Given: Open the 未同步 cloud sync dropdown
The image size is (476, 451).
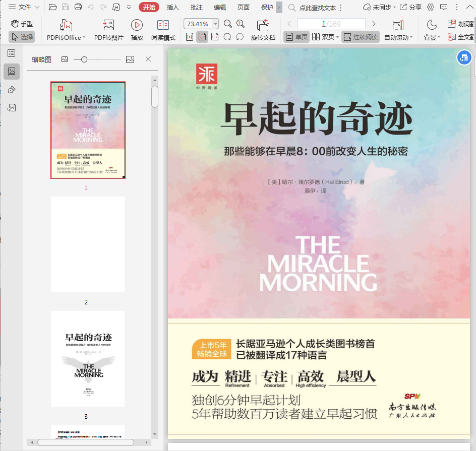Looking at the screenshot, I should (380, 7).
